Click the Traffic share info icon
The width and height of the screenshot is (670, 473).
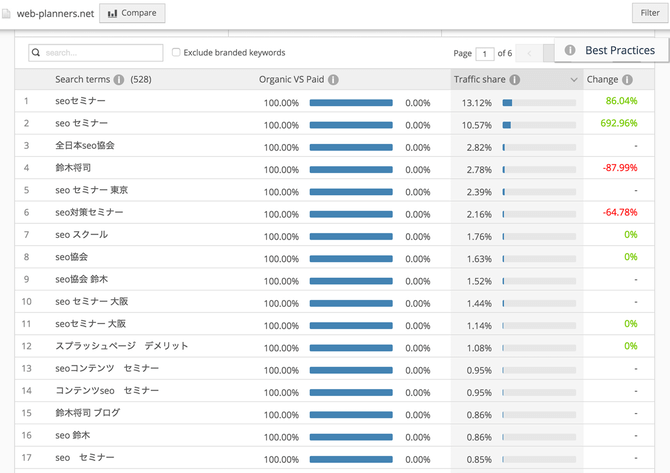(514, 80)
